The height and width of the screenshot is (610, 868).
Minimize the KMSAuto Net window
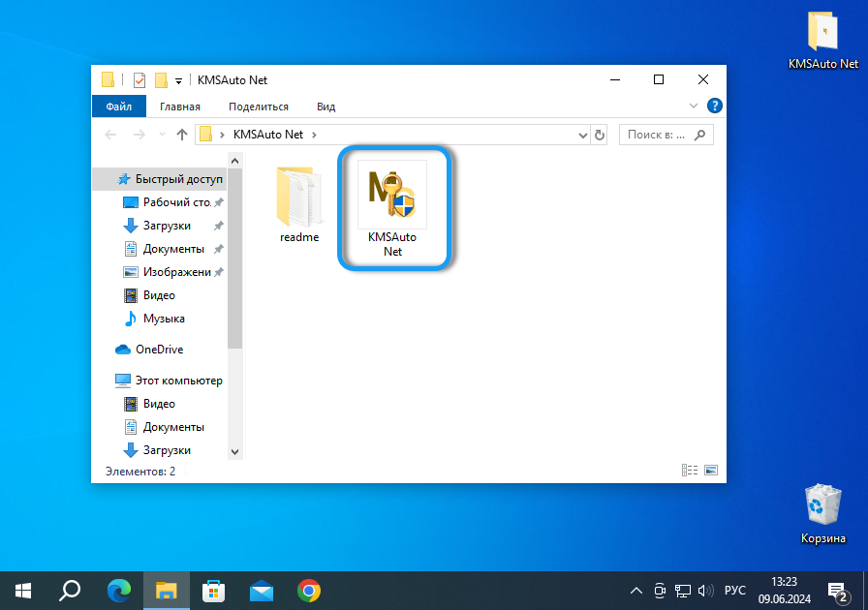point(614,79)
